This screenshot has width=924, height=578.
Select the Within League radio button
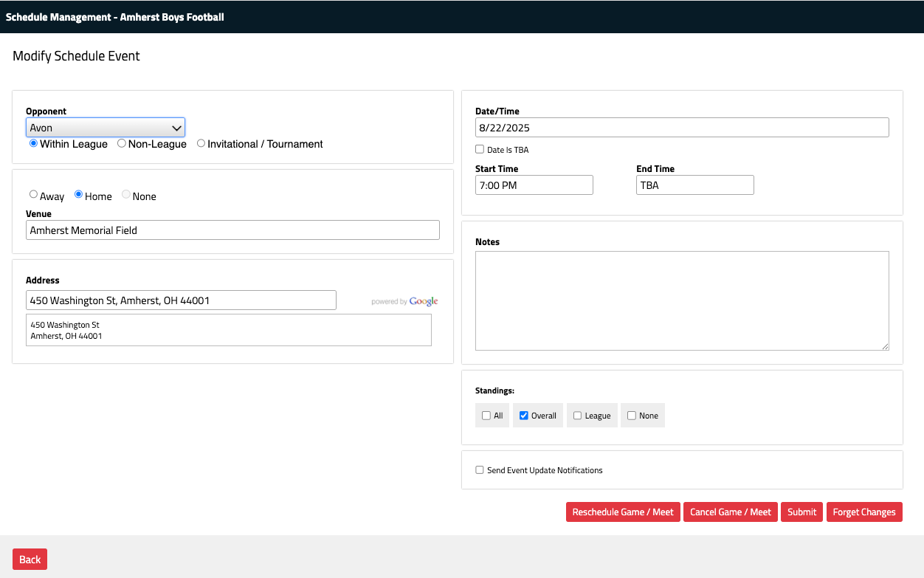(x=33, y=143)
